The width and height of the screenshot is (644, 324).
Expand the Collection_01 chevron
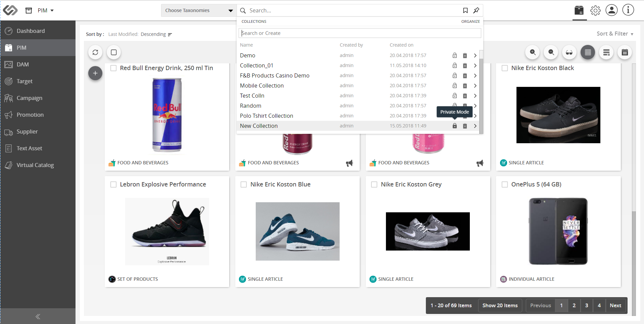click(475, 65)
